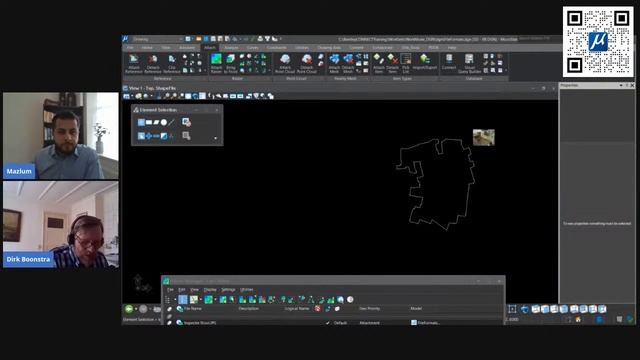Open Raster Manager Utilities menu
This screenshot has width=640, height=360.
(x=247, y=290)
